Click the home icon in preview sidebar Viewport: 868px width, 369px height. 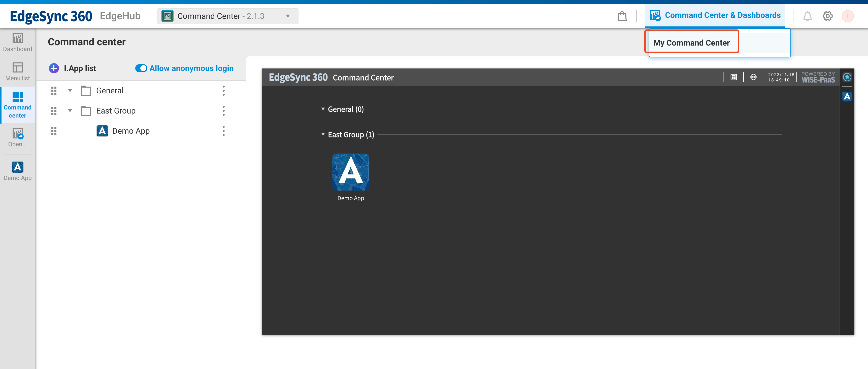847,77
